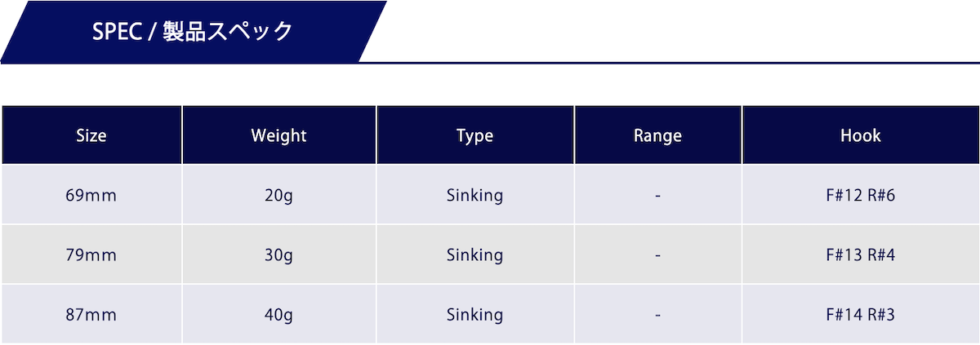Click the 40g weight cell
This screenshot has height=345, width=980.
(278, 314)
